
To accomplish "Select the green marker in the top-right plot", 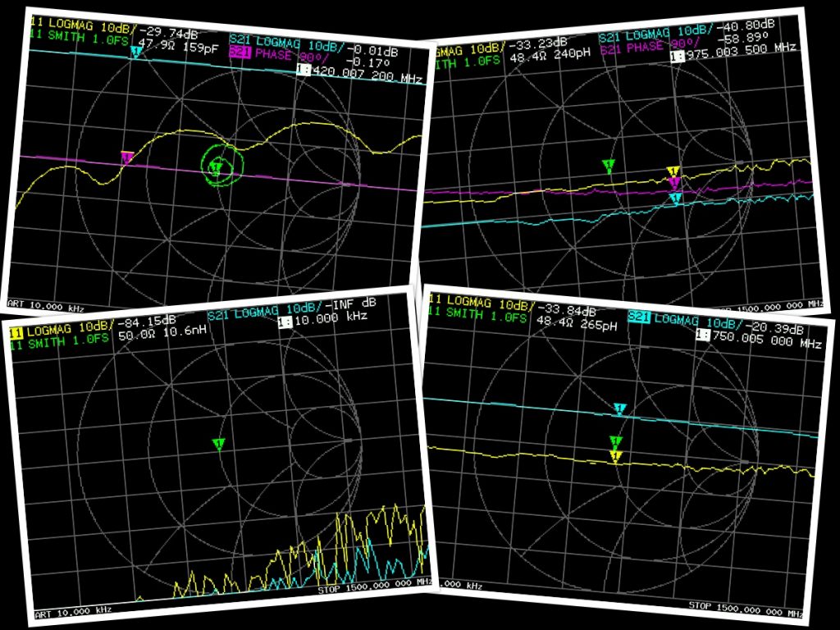I will (608, 167).
